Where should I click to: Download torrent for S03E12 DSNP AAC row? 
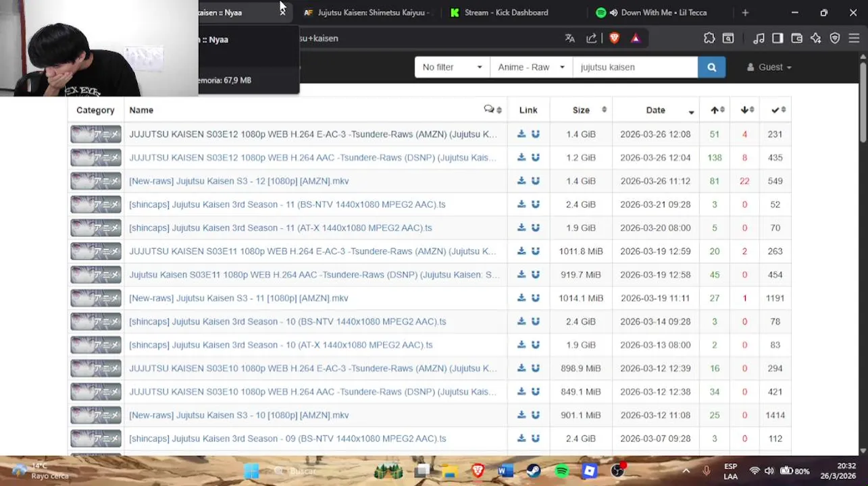[521, 157]
